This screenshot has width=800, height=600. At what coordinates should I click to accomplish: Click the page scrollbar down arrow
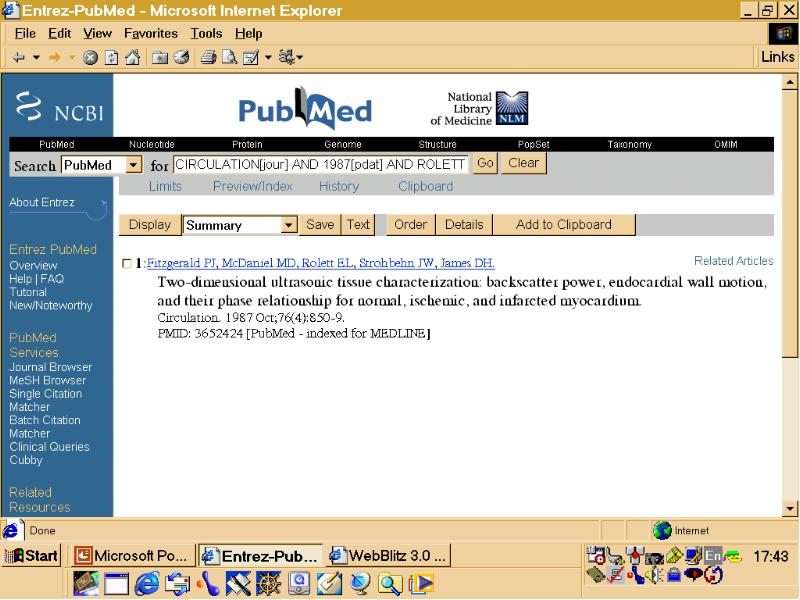pyautogui.click(x=790, y=509)
